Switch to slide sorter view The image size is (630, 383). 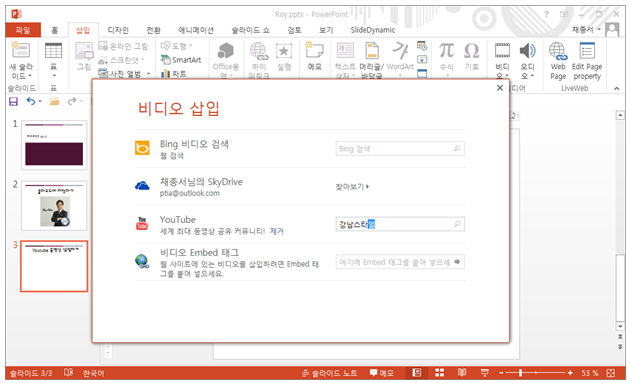[x=440, y=373]
